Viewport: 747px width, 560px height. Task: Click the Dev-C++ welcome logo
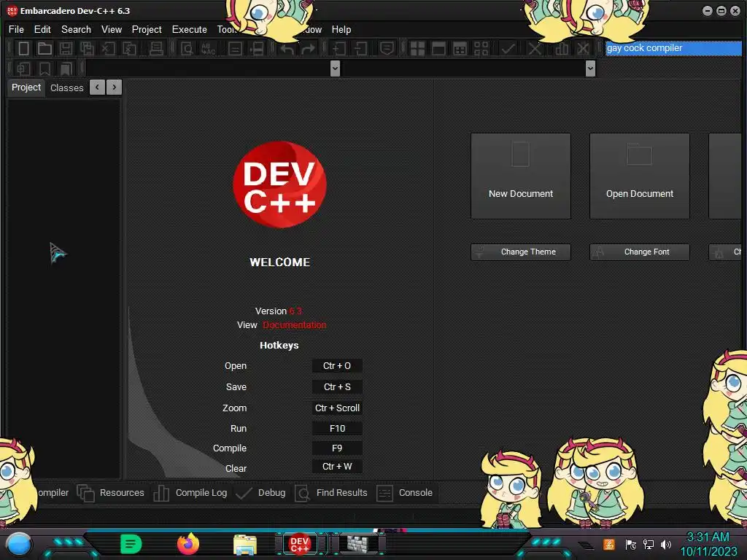pyautogui.click(x=279, y=184)
